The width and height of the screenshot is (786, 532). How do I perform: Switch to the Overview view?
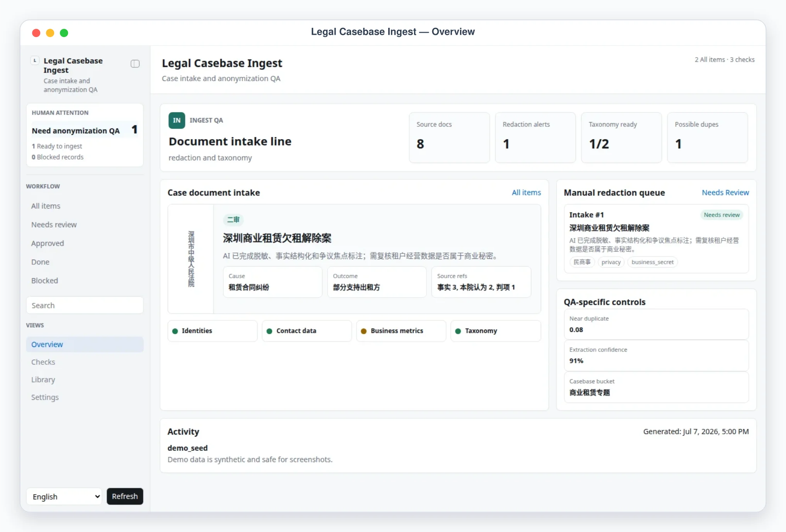click(85, 344)
